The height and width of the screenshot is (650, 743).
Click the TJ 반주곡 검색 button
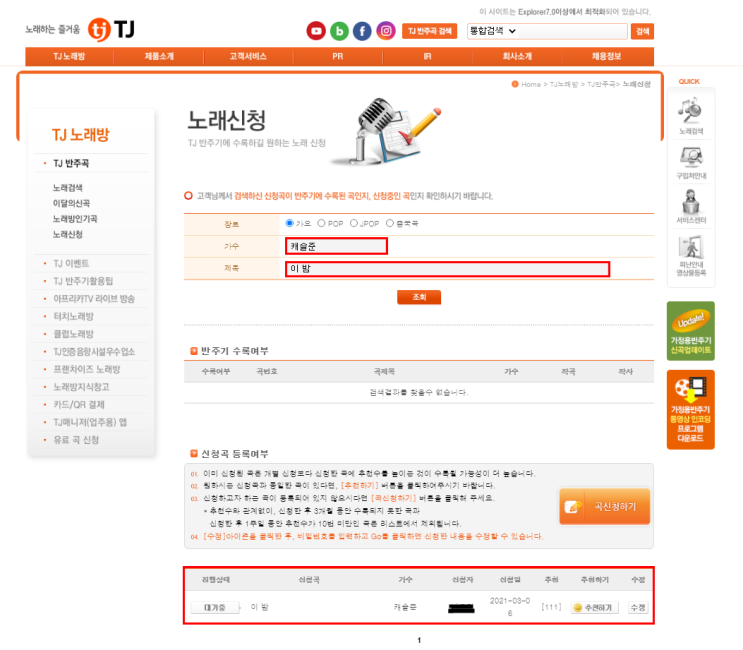click(429, 31)
